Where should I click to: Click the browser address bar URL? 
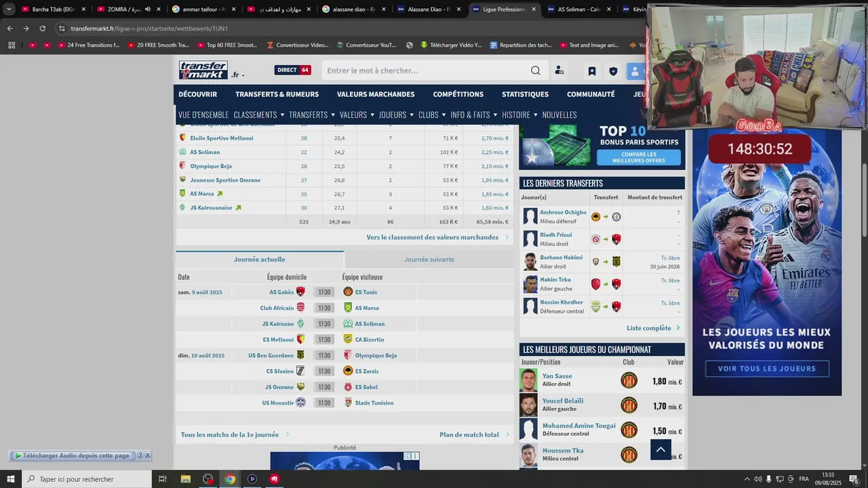(x=149, y=28)
